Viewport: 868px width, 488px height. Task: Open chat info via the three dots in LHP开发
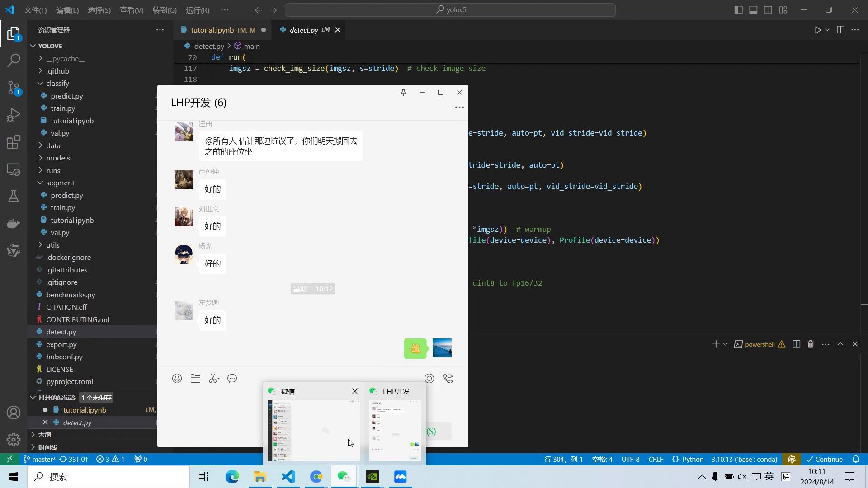pos(459,108)
